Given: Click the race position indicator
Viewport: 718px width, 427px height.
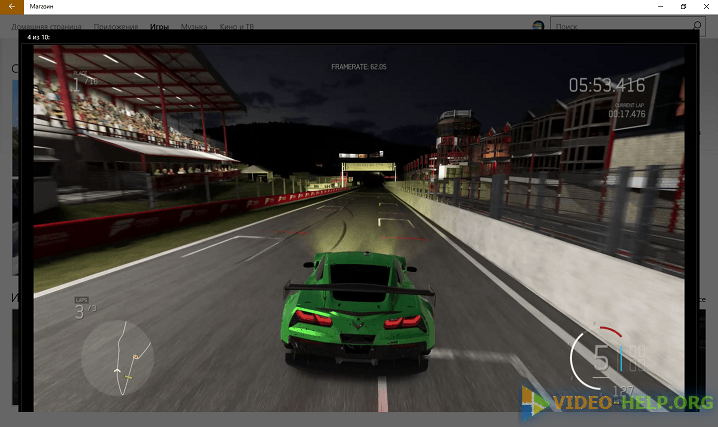Looking at the screenshot, I should point(84,78).
